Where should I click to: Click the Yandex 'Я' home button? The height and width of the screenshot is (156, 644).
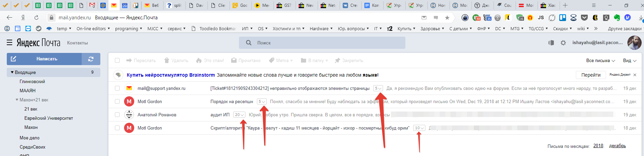(23, 18)
